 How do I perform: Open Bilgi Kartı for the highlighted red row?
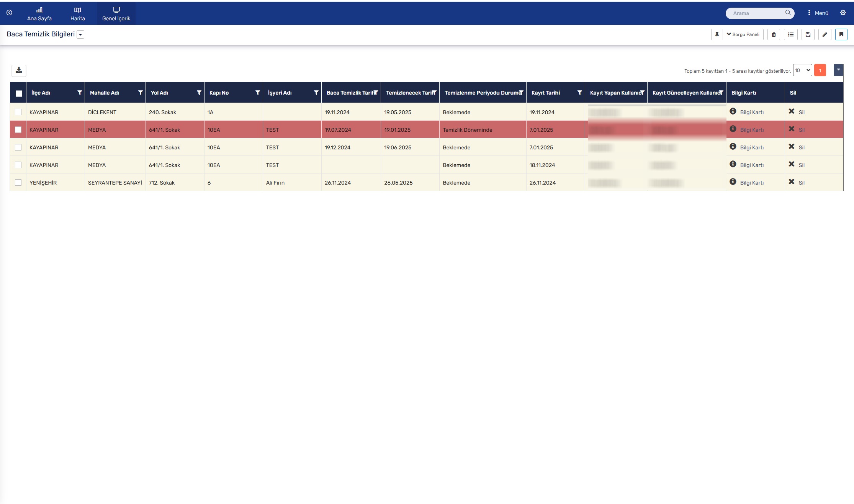[747, 129]
